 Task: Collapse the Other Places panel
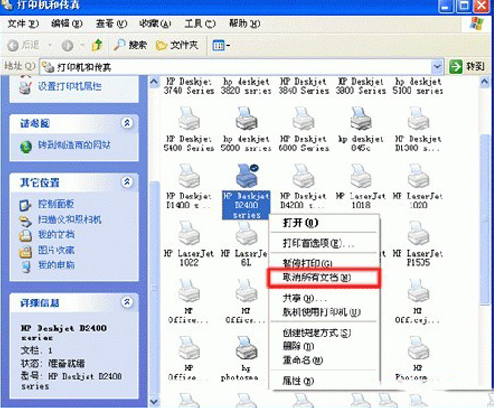coord(127,182)
